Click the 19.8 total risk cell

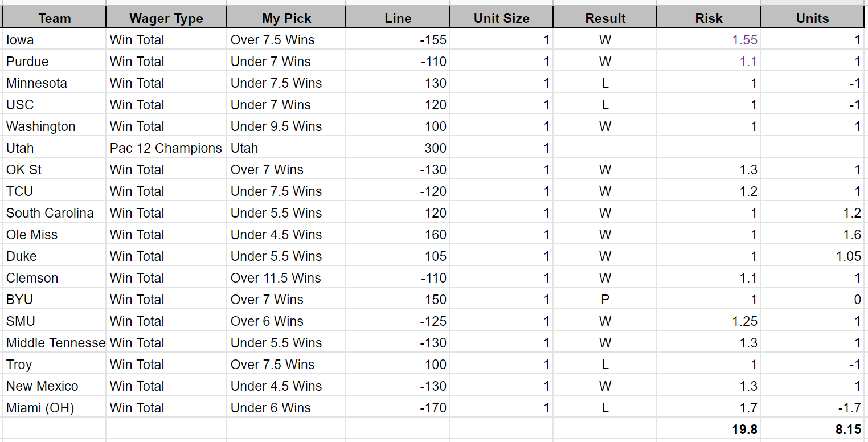[x=744, y=429]
